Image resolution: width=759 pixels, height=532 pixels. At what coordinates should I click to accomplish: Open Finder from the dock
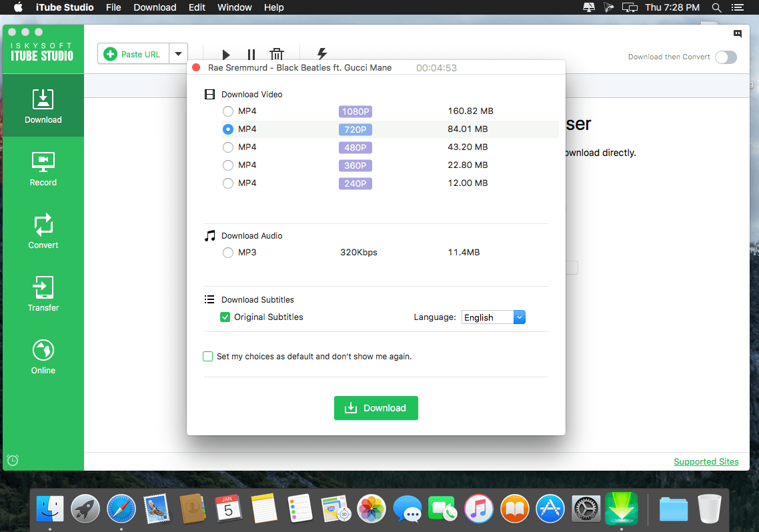click(x=50, y=509)
